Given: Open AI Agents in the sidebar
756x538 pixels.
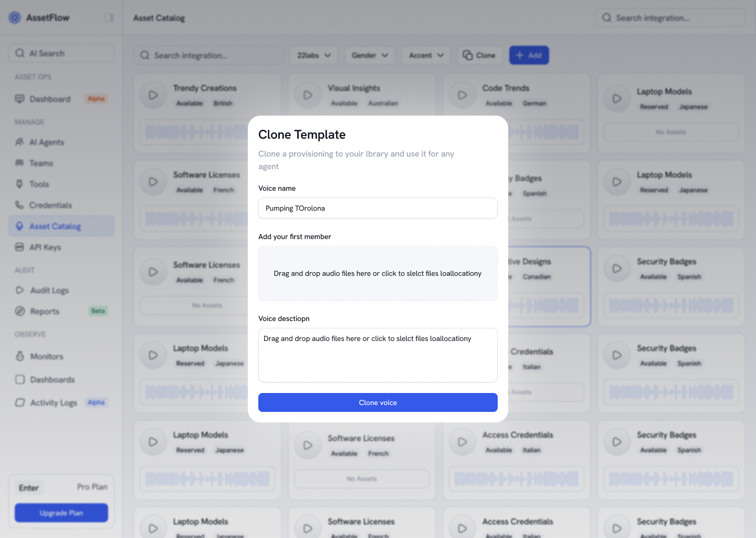Looking at the screenshot, I should tap(61, 142).
